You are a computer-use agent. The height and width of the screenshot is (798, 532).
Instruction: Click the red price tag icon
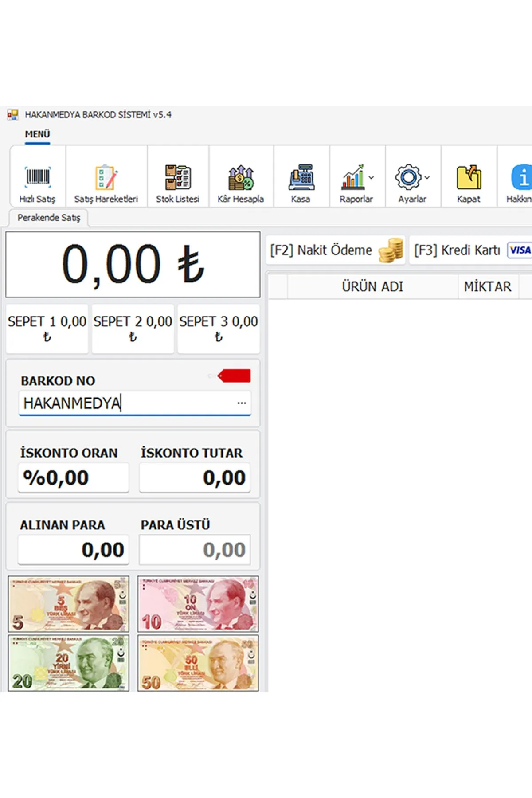coord(234,376)
